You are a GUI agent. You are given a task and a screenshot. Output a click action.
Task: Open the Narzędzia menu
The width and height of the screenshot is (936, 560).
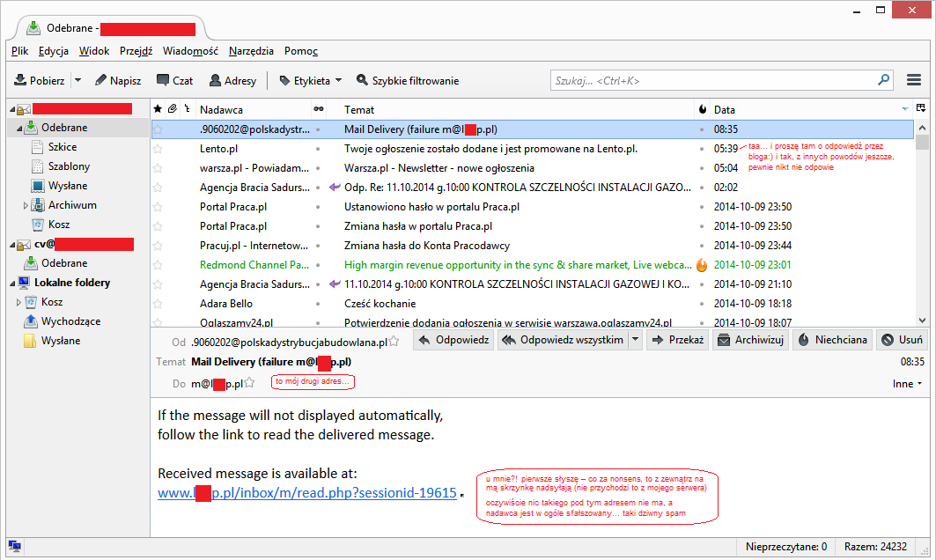click(251, 51)
